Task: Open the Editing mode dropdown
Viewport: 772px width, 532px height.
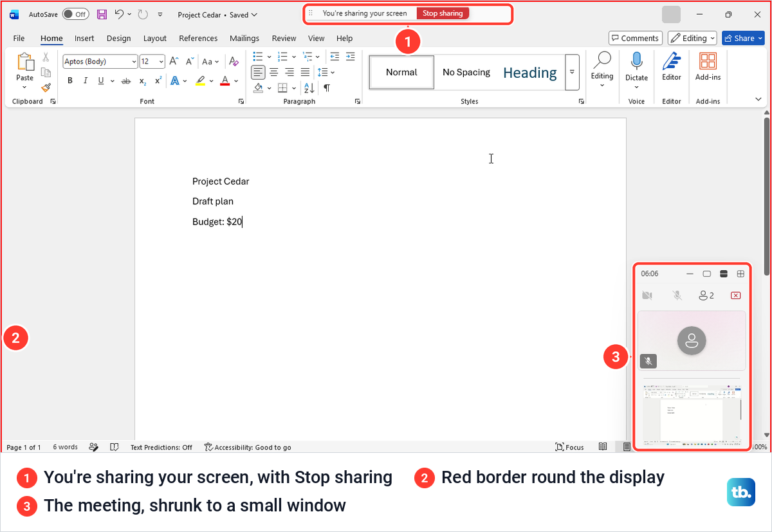Action: coord(692,38)
